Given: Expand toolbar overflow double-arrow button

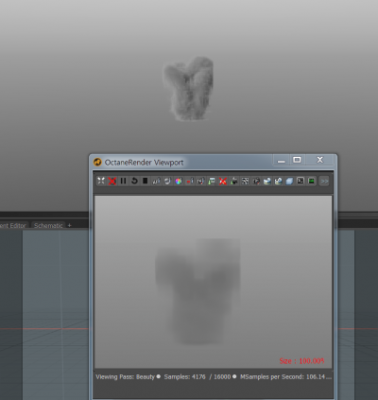Looking at the screenshot, I should 324,181.
